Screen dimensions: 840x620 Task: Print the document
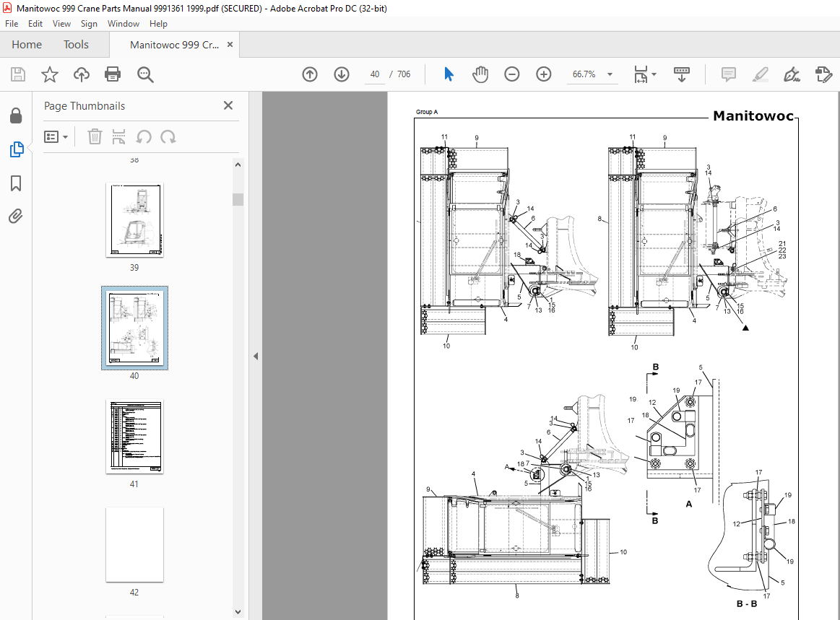point(113,74)
